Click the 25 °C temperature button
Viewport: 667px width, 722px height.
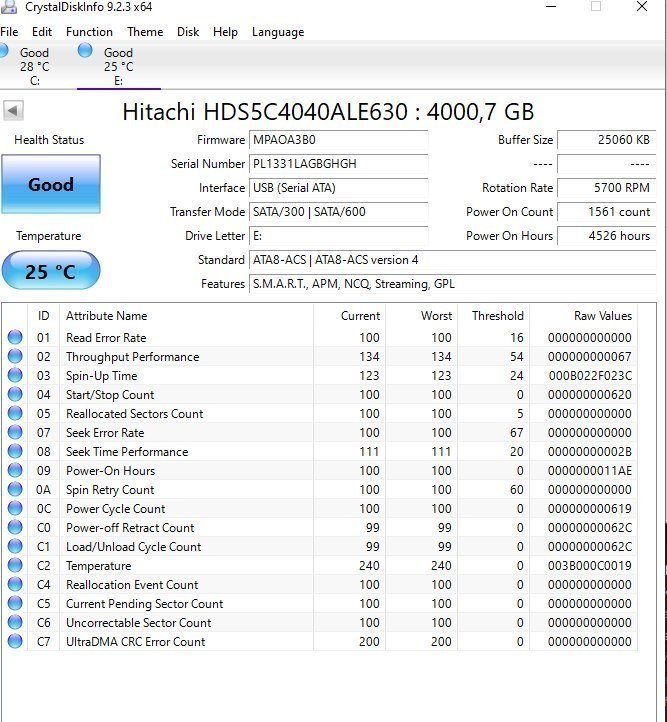click(x=51, y=271)
